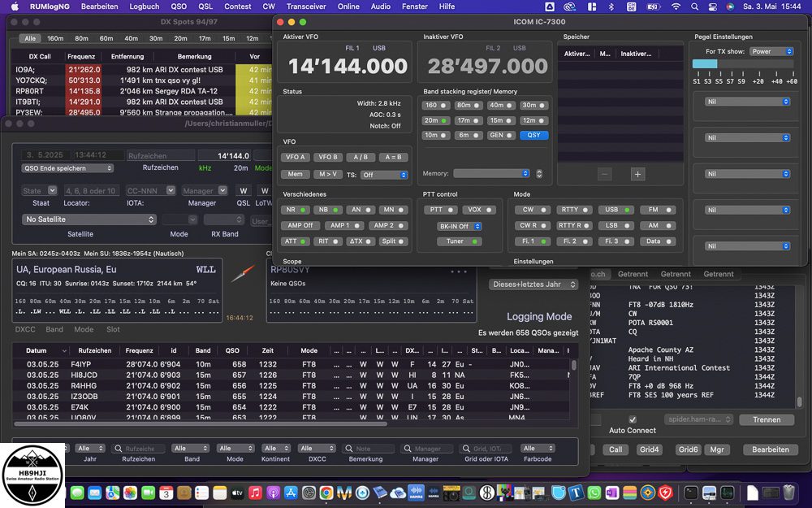Remove a memory entry with the minus button
The width and height of the screenshot is (812, 508).
(x=604, y=174)
